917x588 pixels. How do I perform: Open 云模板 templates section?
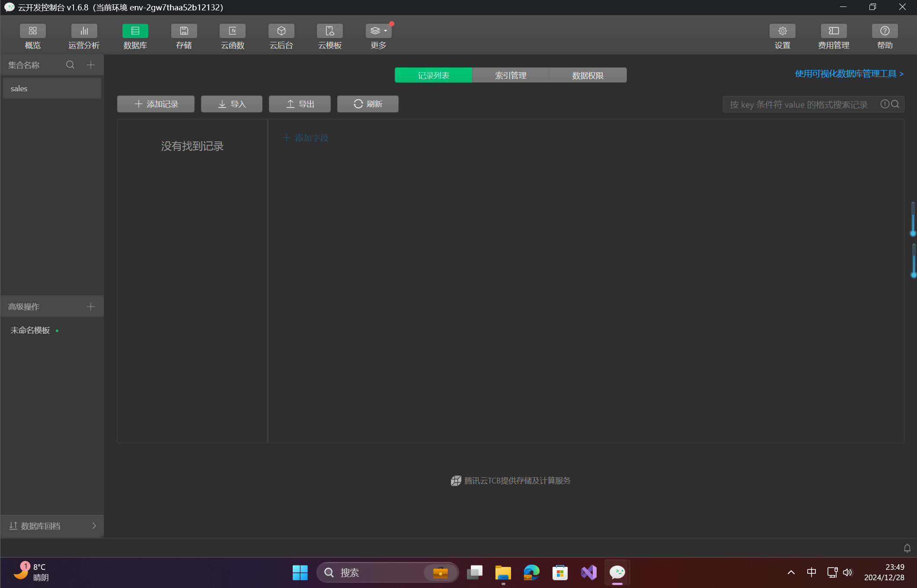[x=330, y=31]
